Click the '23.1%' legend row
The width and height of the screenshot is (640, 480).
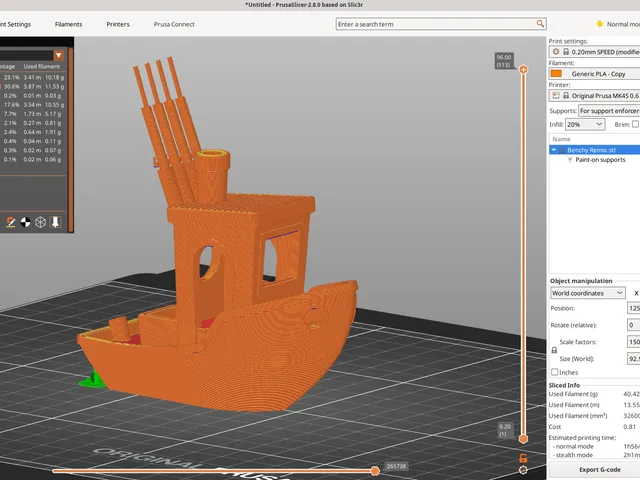pos(33,77)
